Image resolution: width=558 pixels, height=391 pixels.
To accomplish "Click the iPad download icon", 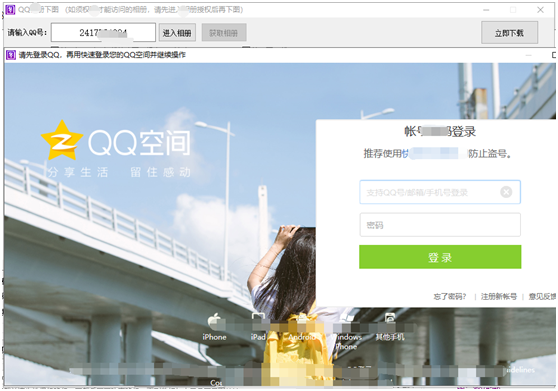I will tap(258, 318).
